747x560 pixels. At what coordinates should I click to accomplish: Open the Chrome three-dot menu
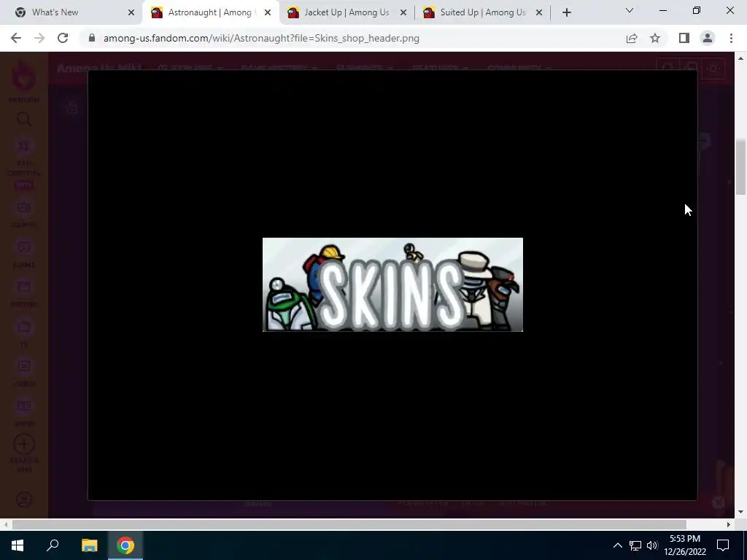pyautogui.click(x=731, y=38)
